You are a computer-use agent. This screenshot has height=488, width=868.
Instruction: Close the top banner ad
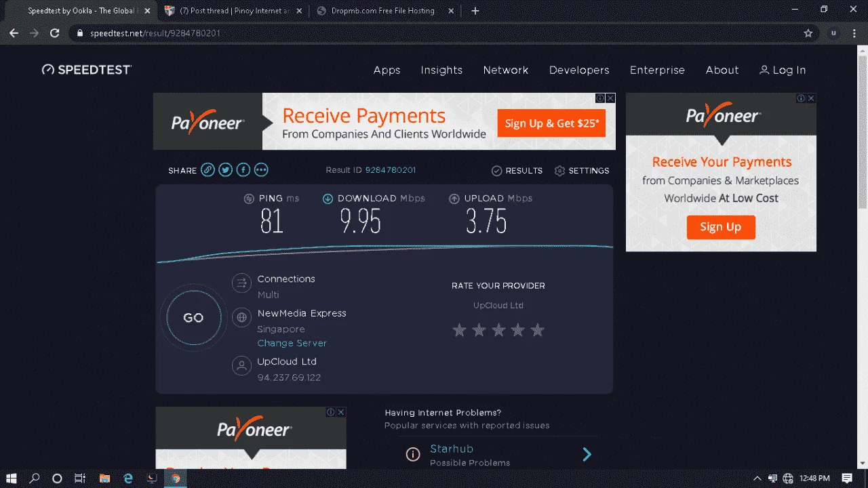[610, 98]
